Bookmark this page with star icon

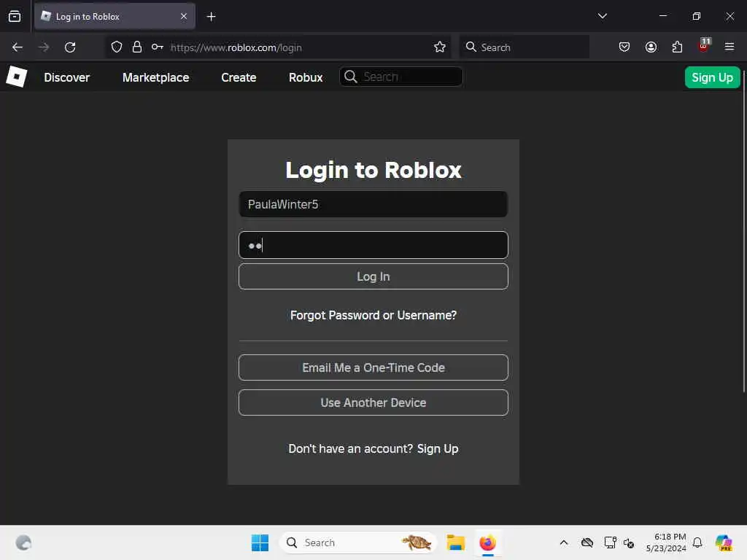(x=440, y=47)
